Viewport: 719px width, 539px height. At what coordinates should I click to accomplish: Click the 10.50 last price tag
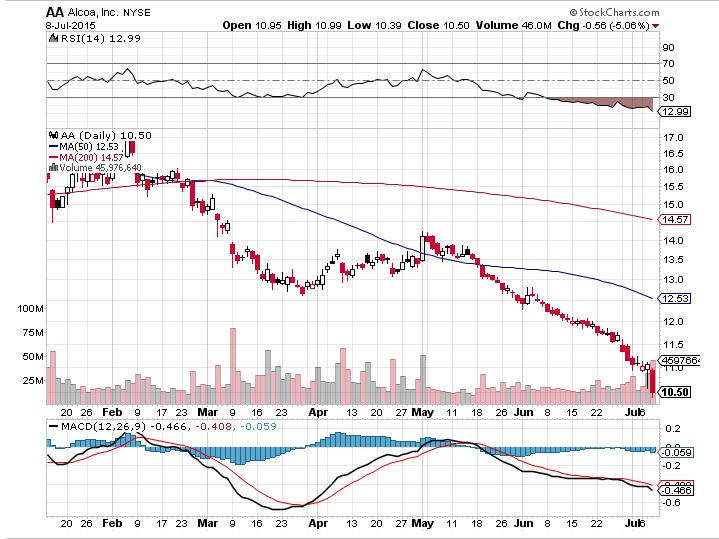click(674, 392)
